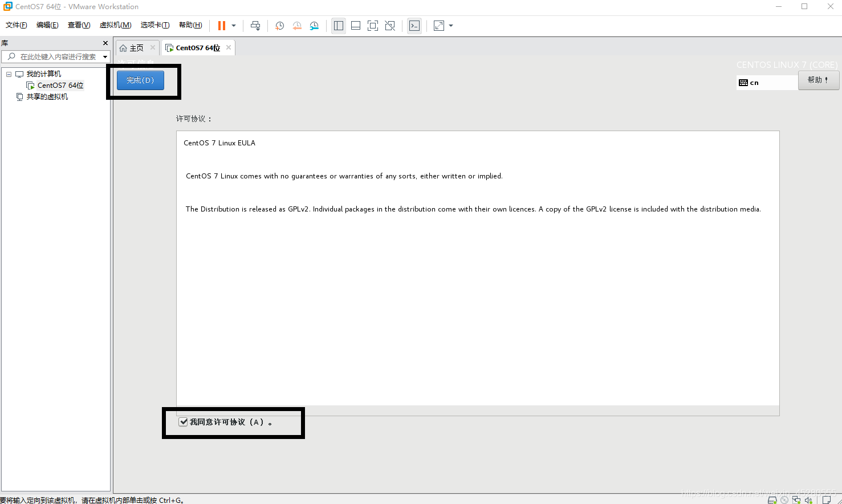This screenshot has height=504, width=842.
Task: Click the stretch guest display icon
Action: (x=439, y=26)
